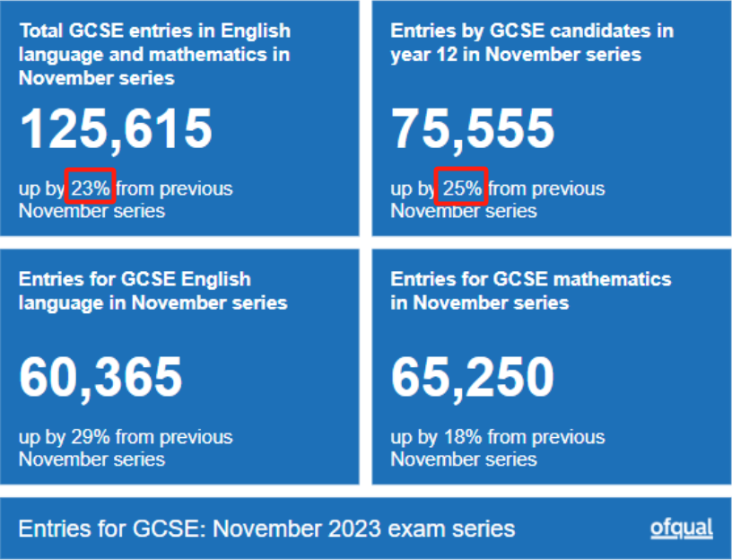Screen dimensions: 732x560
Task: Click 'Entries for GCSE English language' heading
Action: click(x=153, y=291)
